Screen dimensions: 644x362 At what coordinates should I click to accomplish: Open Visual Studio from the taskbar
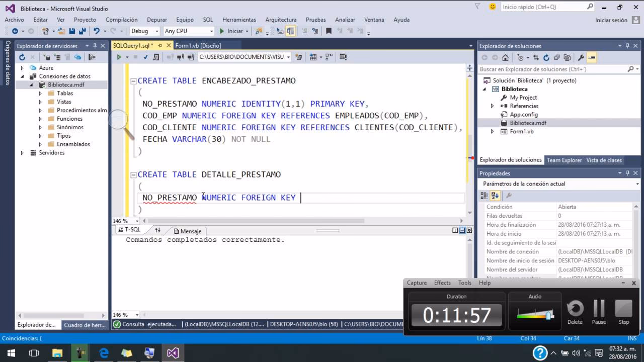[x=173, y=353]
